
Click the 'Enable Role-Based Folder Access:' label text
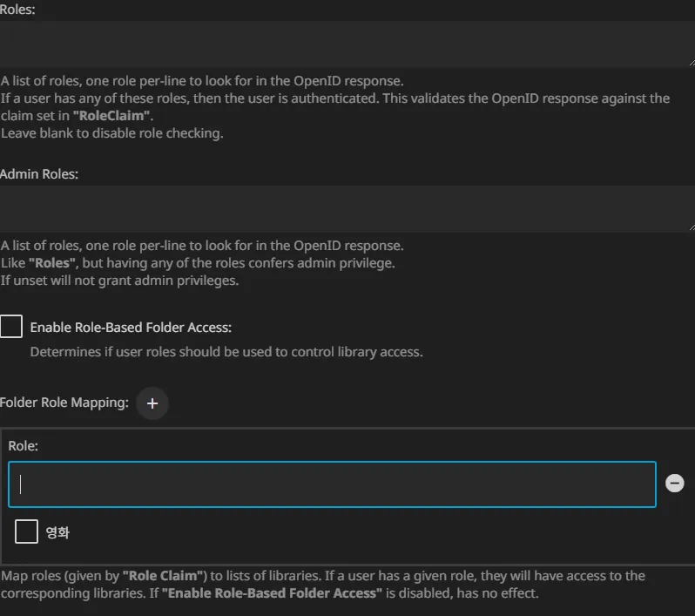point(131,328)
